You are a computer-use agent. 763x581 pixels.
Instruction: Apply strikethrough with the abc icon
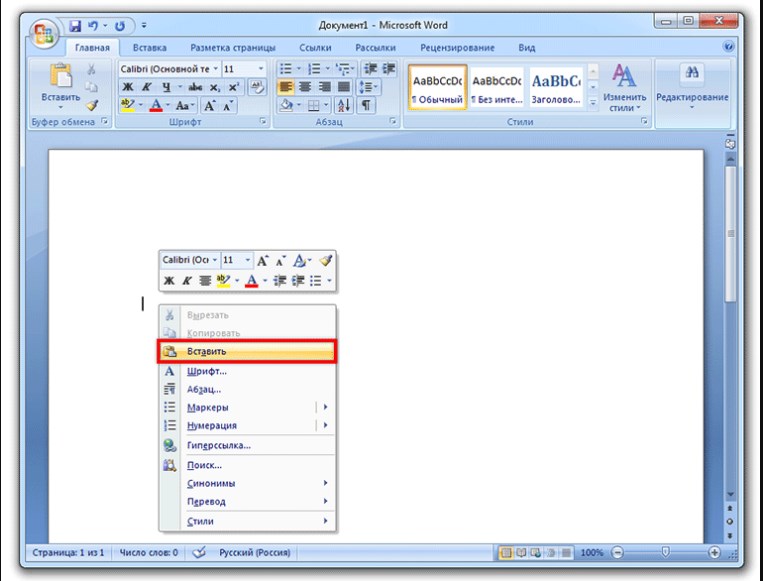click(x=195, y=87)
